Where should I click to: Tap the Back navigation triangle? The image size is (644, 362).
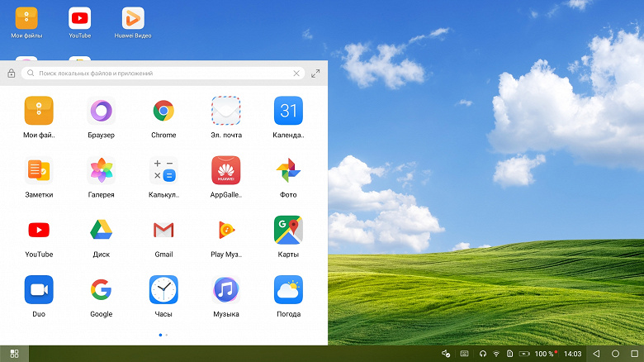pos(596,354)
